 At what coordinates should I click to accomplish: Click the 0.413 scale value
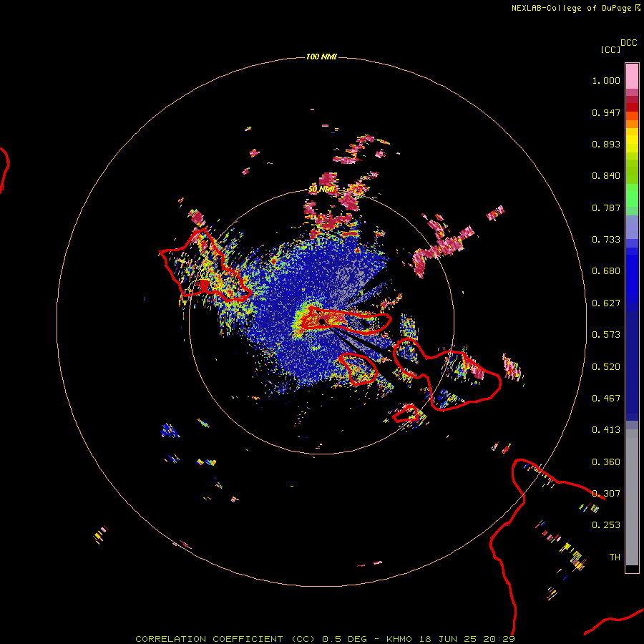pos(606,430)
